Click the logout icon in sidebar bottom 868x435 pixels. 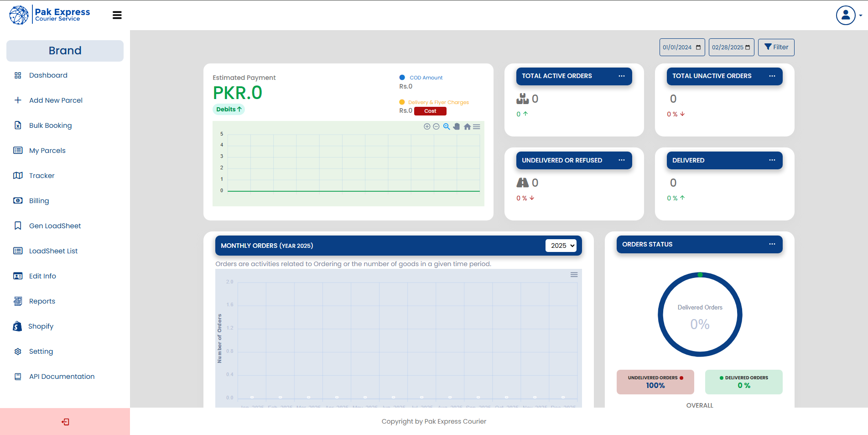coord(65,422)
